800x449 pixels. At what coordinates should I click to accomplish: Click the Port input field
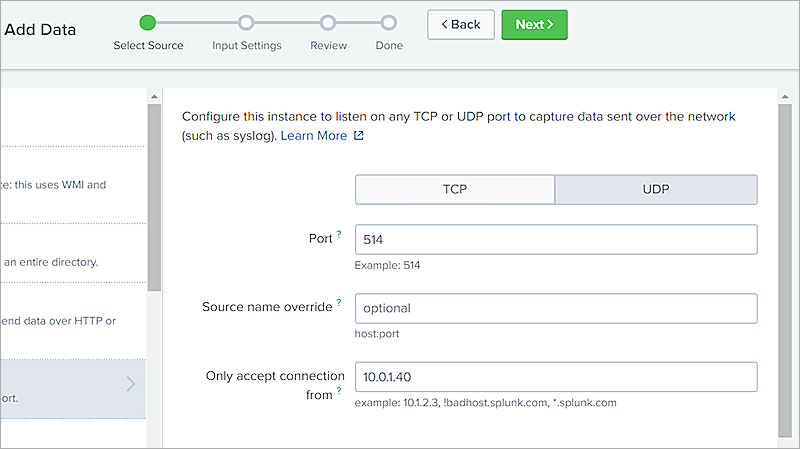(x=555, y=240)
